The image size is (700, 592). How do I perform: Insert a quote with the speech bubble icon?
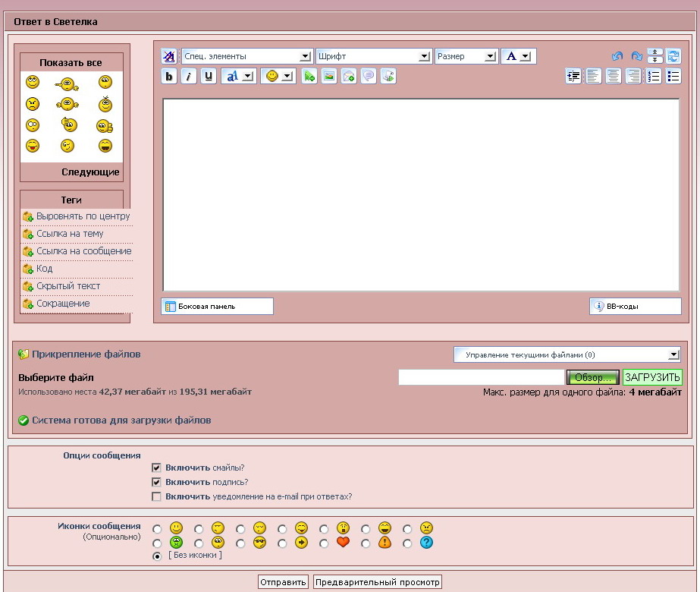click(x=368, y=76)
